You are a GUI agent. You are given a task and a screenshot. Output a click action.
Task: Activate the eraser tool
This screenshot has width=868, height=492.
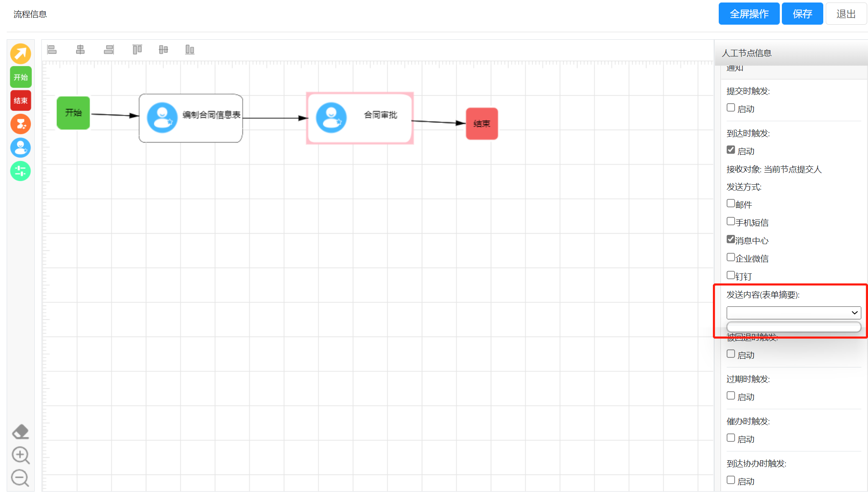(20, 432)
